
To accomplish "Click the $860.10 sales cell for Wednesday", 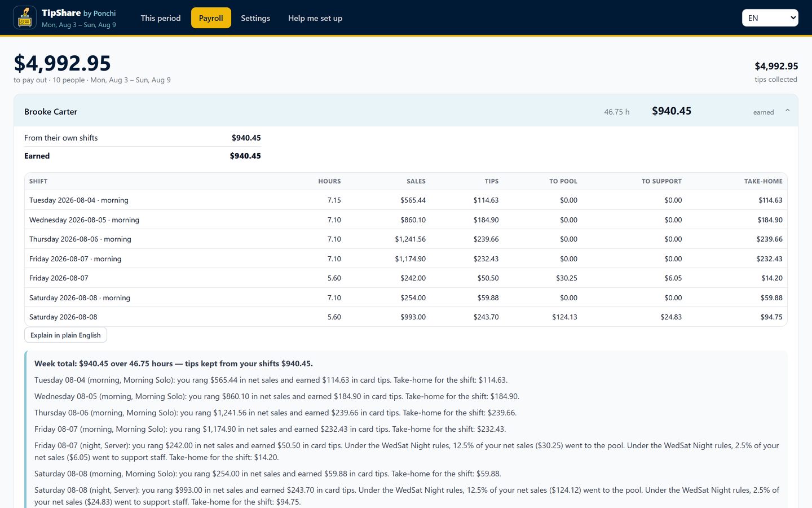I will (x=413, y=220).
